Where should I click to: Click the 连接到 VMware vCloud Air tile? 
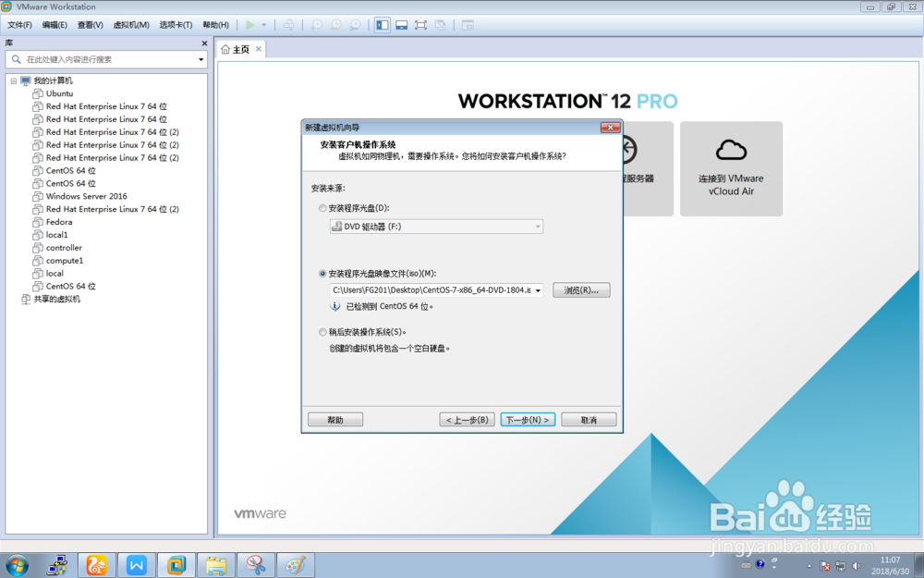coord(731,168)
